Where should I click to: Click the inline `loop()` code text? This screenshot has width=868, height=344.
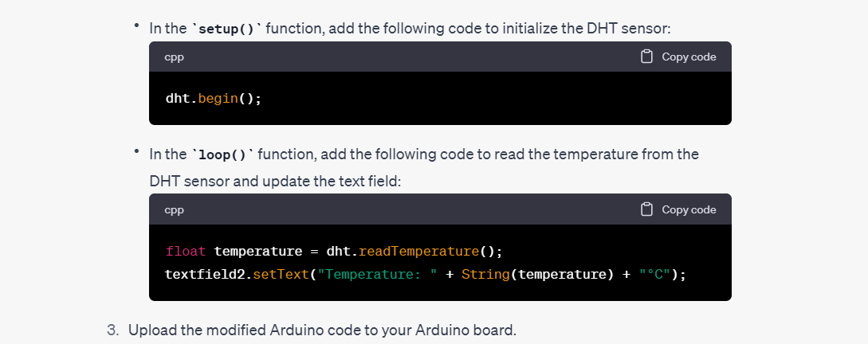pyautogui.click(x=222, y=154)
